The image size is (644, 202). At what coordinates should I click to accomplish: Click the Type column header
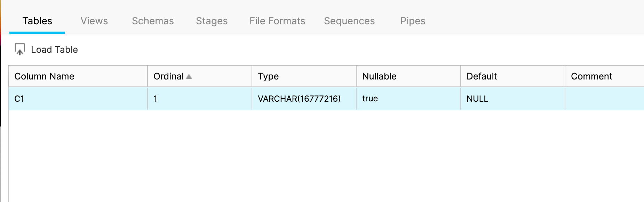tap(268, 76)
